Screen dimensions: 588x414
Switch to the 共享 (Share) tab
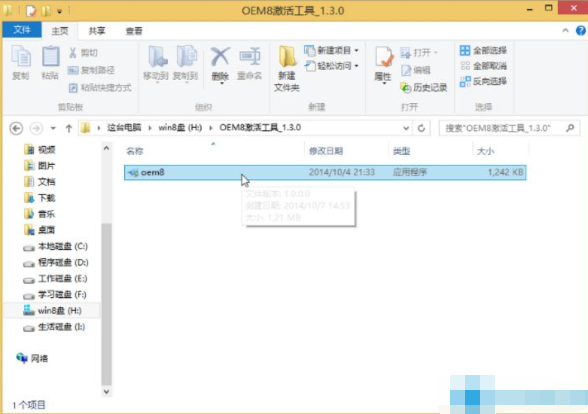click(x=97, y=31)
